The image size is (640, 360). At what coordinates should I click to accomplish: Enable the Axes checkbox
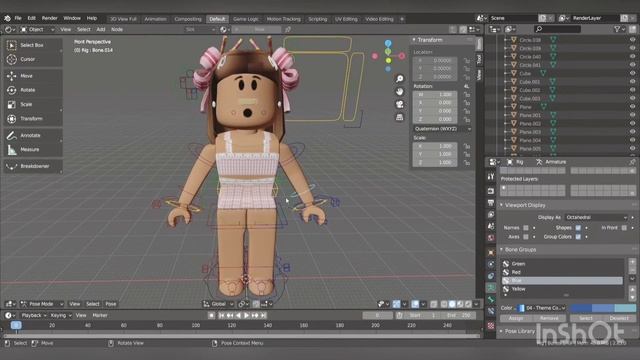(x=526, y=237)
